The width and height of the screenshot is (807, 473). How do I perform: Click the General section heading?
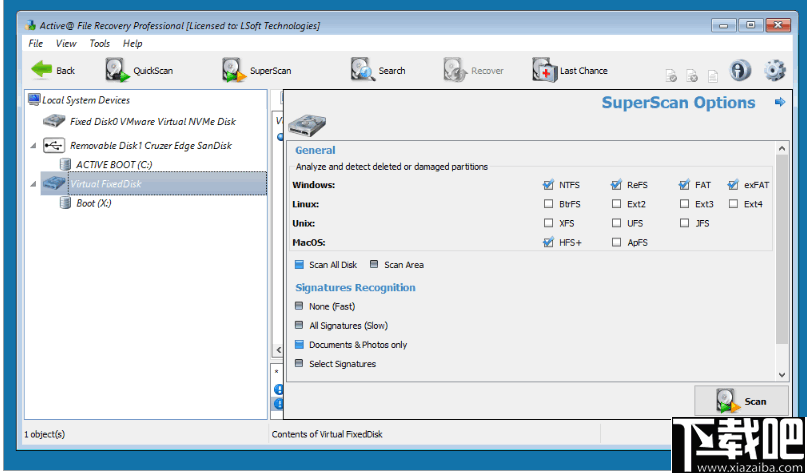tap(315, 150)
